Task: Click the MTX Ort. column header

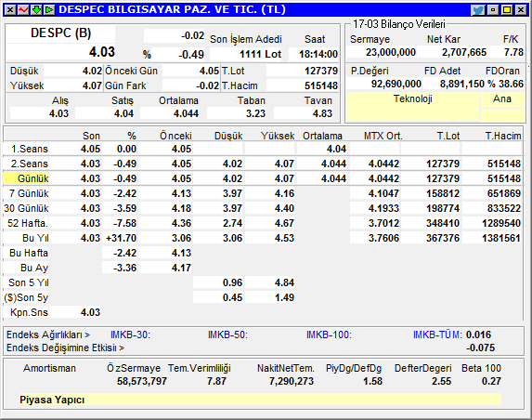Action: point(383,137)
